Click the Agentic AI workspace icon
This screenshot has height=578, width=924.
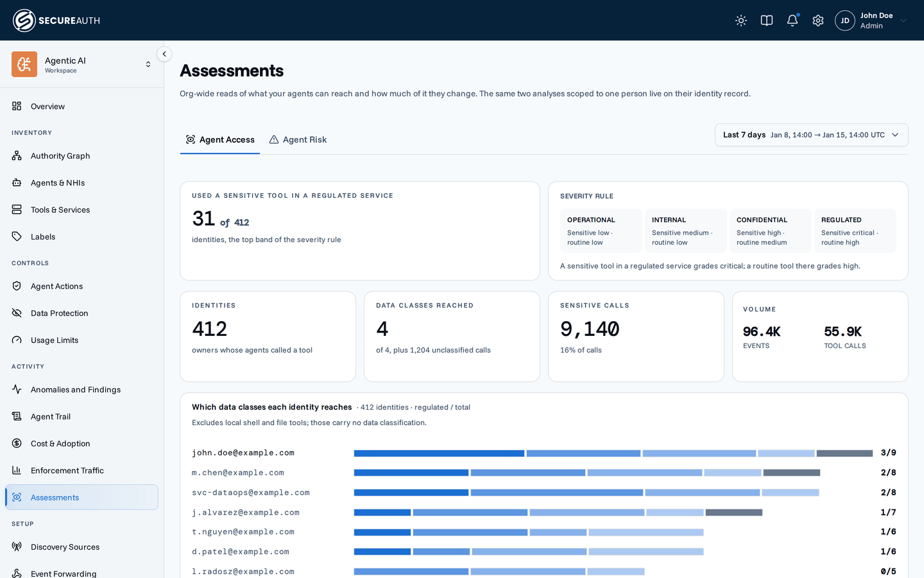[x=24, y=64]
